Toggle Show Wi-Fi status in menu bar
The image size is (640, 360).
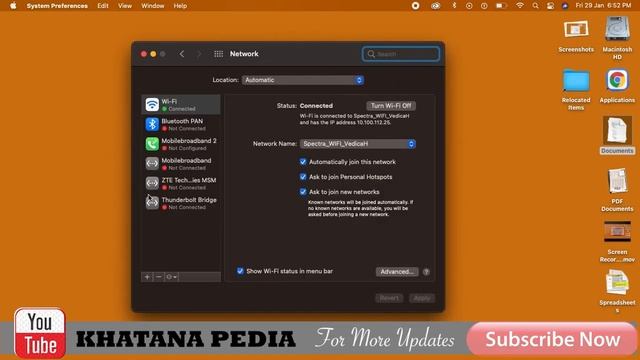pyautogui.click(x=240, y=271)
